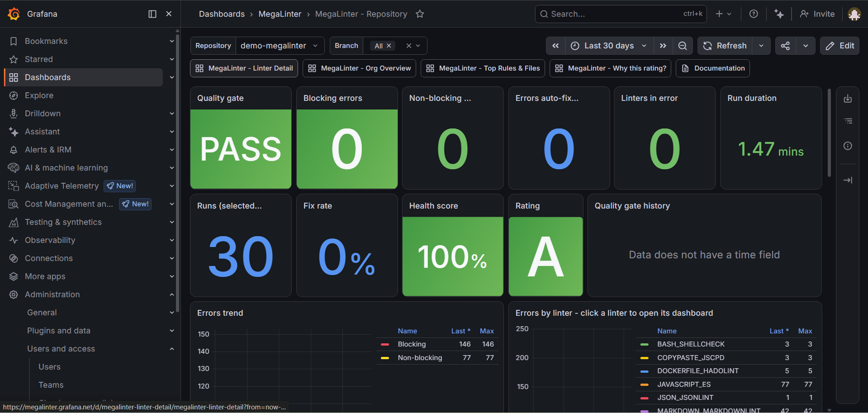Collapse the right sidebar with arrow icon
This screenshot has width=868, height=413.
click(x=848, y=180)
